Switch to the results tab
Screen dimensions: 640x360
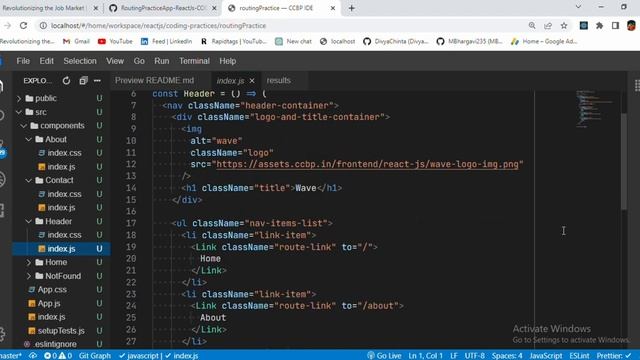pos(278,80)
